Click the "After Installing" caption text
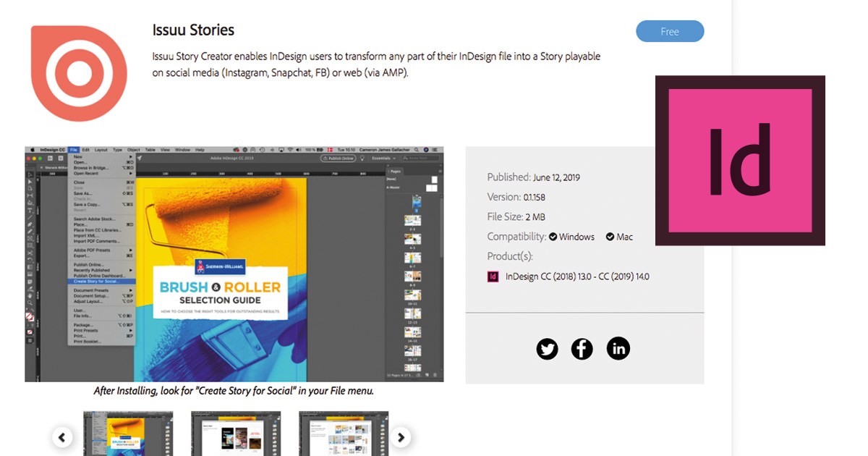This screenshot has width=868, height=456. click(234, 391)
